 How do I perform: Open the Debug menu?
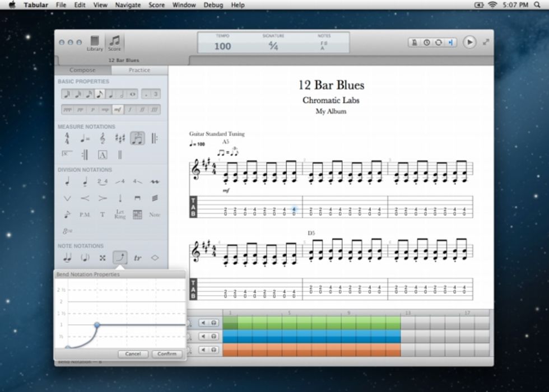213,5
